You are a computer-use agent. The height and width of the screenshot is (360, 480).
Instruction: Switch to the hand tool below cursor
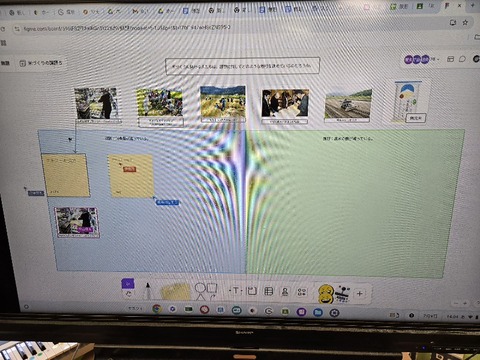point(128,294)
